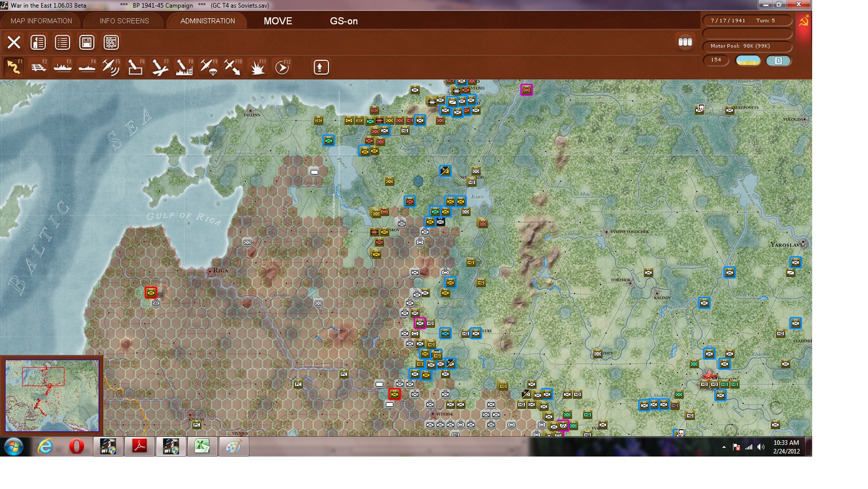This screenshot has width=868, height=489.
Task: Switch to the MAP INFORMATION tab
Action: coord(41,21)
